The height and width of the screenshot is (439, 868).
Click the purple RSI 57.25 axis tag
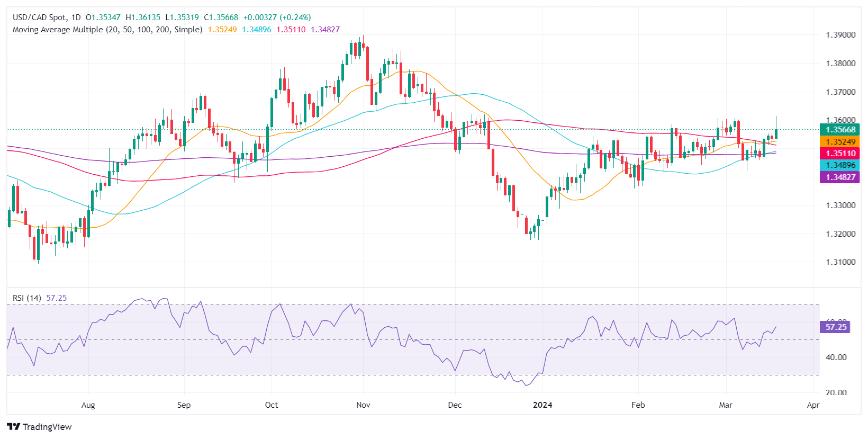coord(836,327)
